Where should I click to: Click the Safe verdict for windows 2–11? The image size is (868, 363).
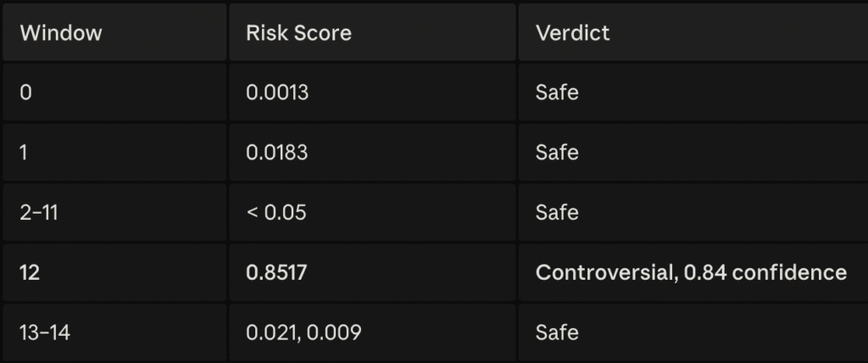(557, 213)
